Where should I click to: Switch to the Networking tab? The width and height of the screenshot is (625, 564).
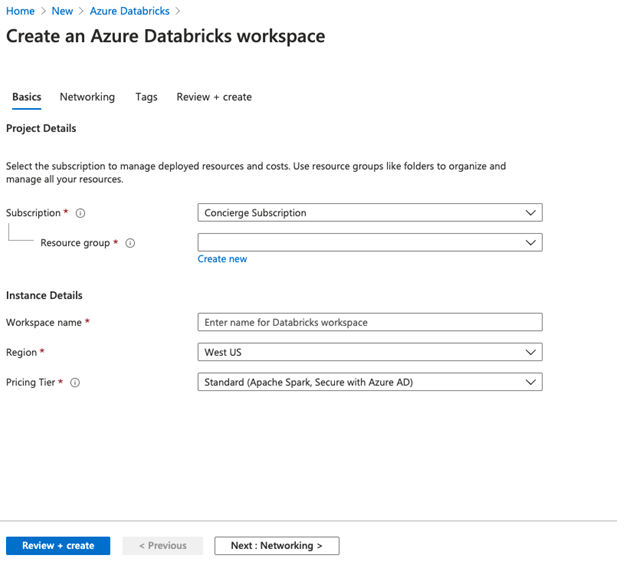87,97
